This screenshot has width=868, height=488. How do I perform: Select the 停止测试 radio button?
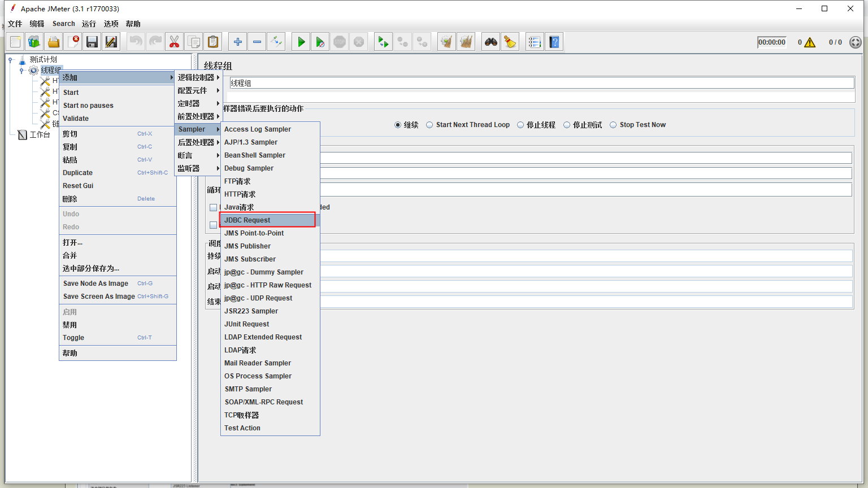coord(567,125)
